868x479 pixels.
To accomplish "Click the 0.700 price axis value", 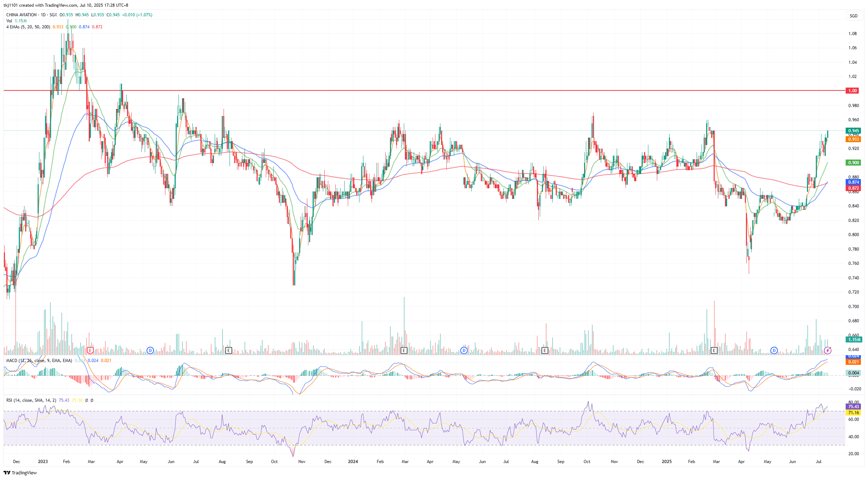I will 853,307.
